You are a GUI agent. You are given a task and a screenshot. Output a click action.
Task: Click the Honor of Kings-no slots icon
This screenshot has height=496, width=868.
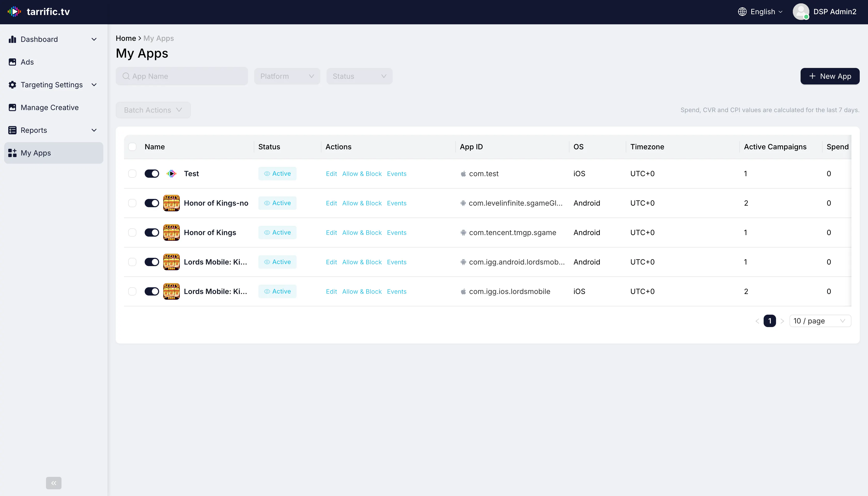coord(171,203)
